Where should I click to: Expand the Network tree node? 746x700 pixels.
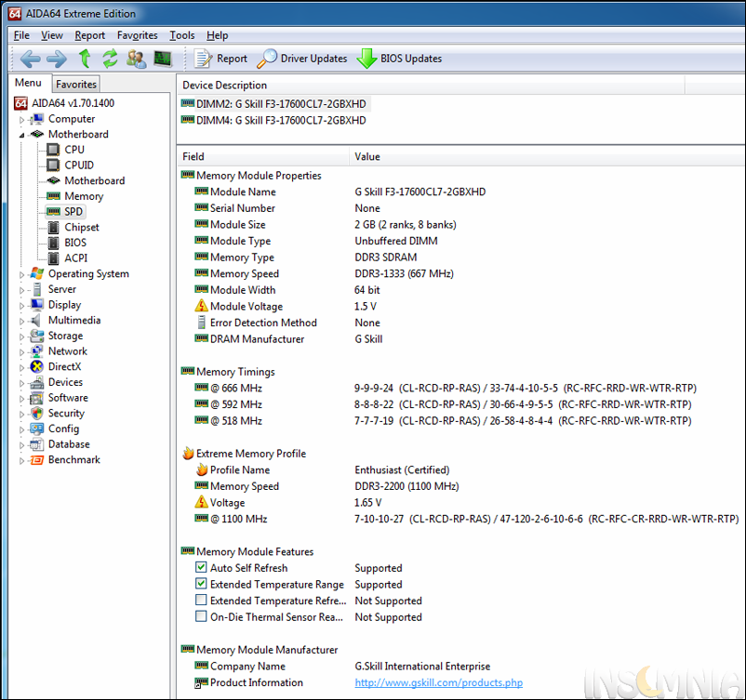(21, 352)
